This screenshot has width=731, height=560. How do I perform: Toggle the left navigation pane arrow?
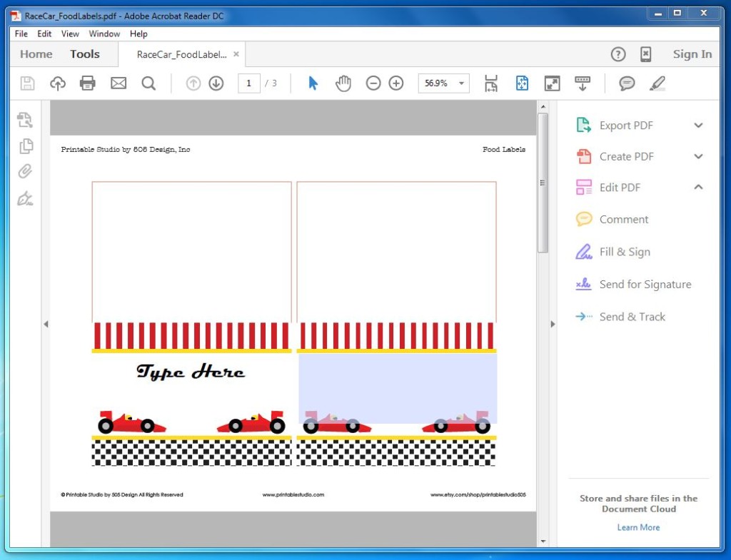coord(46,324)
